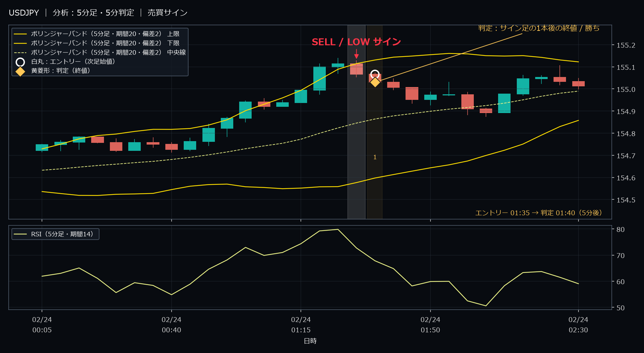Click the エントリー 01:35 → 判定 01:40 note
This screenshot has height=353, width=644.
[539, 213]
